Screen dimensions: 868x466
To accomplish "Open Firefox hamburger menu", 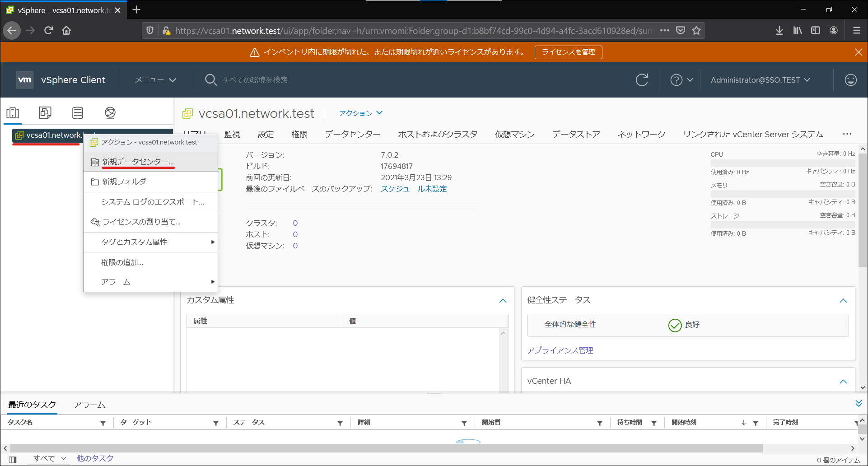I will point(856,31).
